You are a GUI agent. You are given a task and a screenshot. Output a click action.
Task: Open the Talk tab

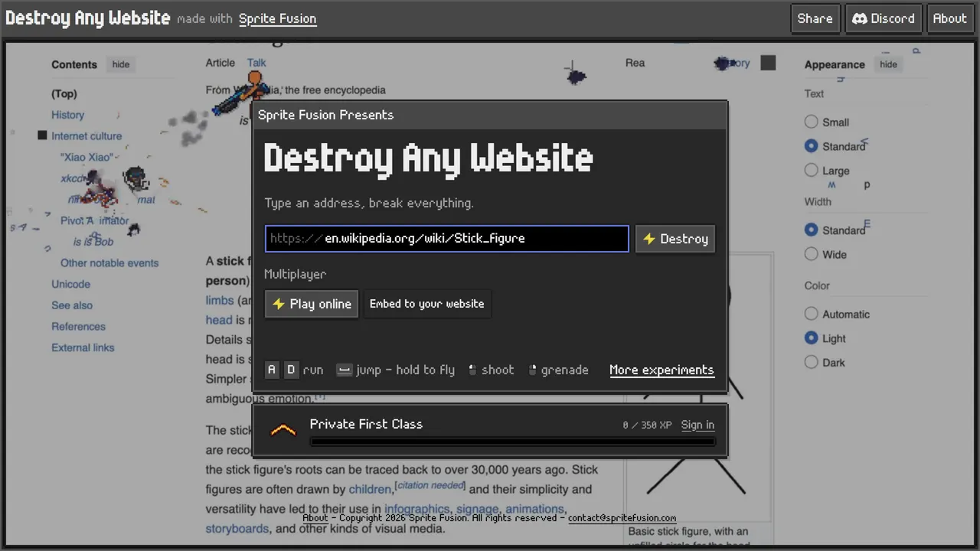[256, 63]
